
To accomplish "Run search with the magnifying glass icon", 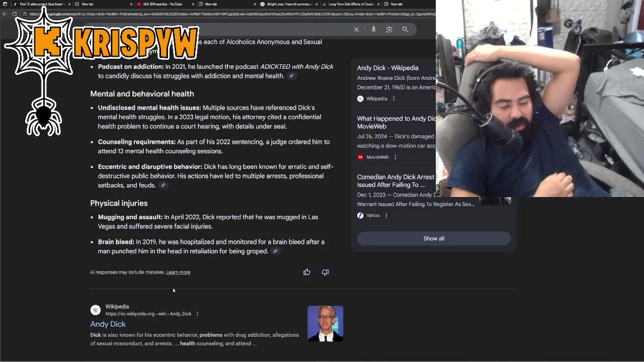I will (x=405, y=30).
